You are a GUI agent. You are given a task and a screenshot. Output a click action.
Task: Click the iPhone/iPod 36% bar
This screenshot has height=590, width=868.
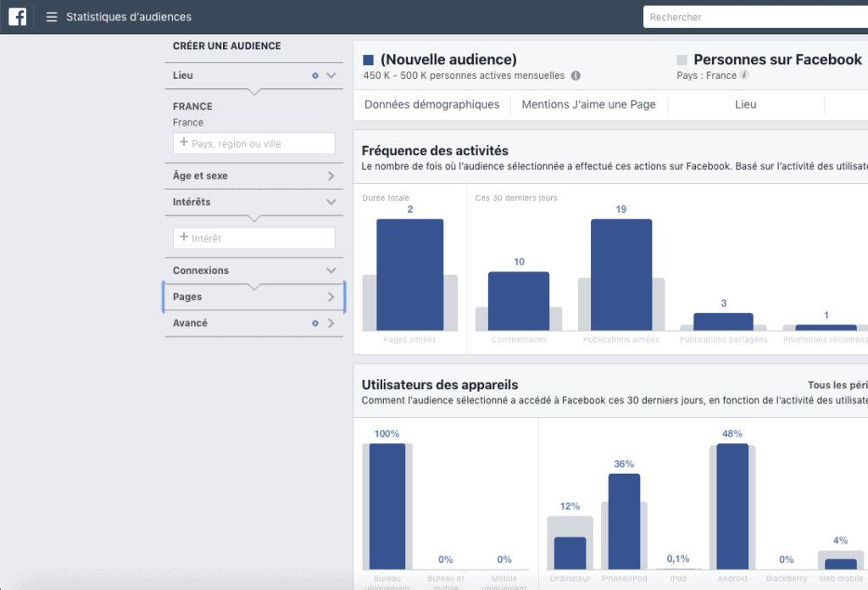point(624,521)
